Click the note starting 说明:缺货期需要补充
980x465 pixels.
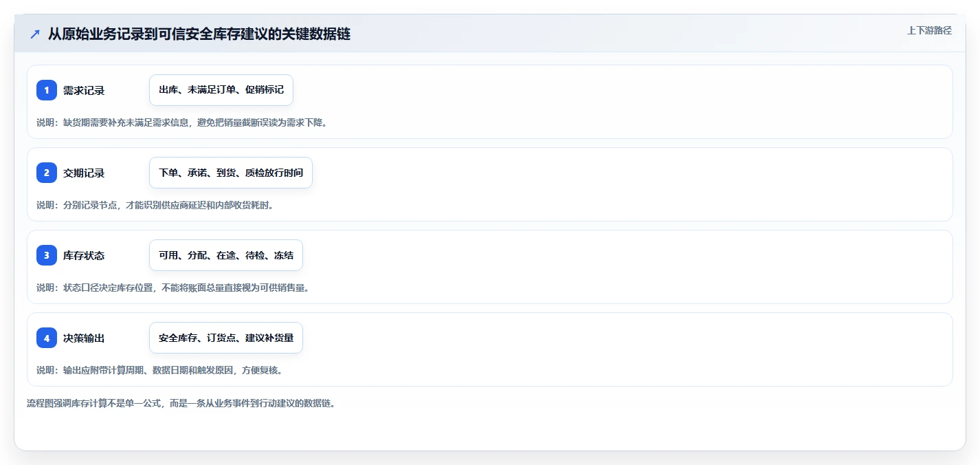(182, 122)
